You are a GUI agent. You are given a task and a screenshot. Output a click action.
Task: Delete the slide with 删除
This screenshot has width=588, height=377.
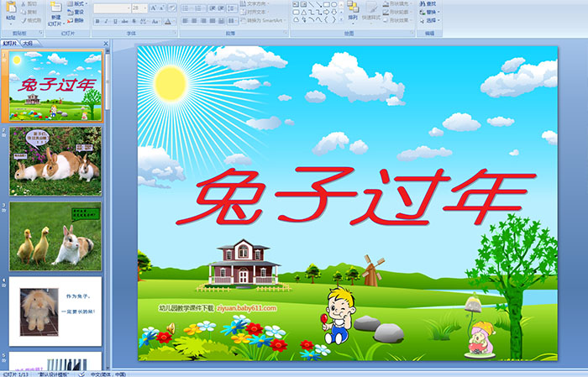point(76,20)
